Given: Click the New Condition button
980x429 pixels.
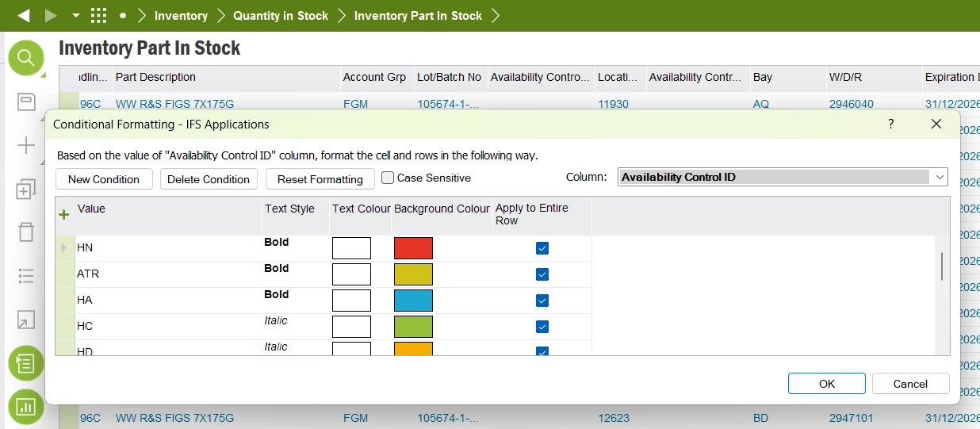Looking at the screenshot, I should coord(104,179).
